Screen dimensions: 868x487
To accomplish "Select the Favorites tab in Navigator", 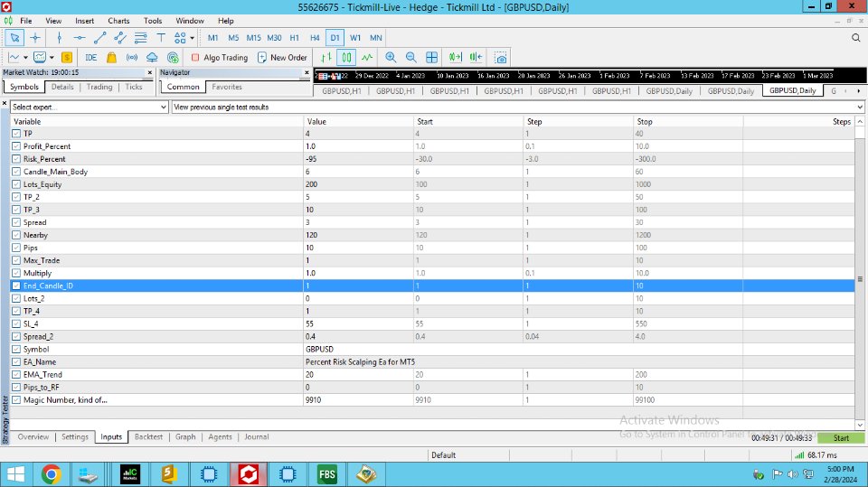I will tap(227, 87).
